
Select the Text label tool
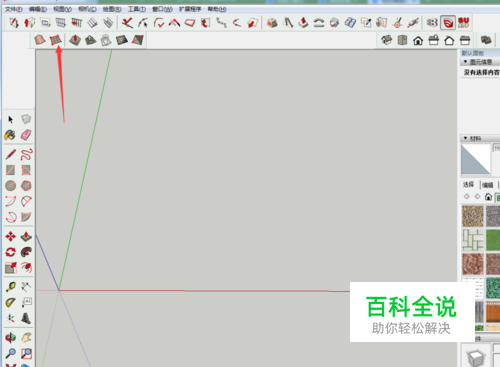pyautogui.click(x=26, y=302)
